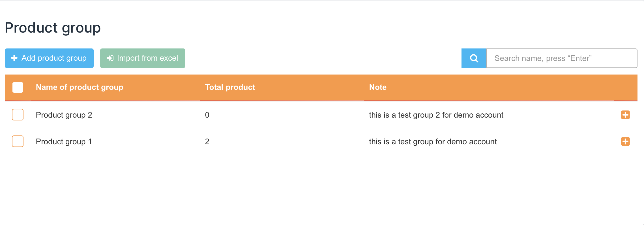This screenshot has width=644, height=225.
Task: Check the Product group 2 checkbox
Action: coord(18,115)
